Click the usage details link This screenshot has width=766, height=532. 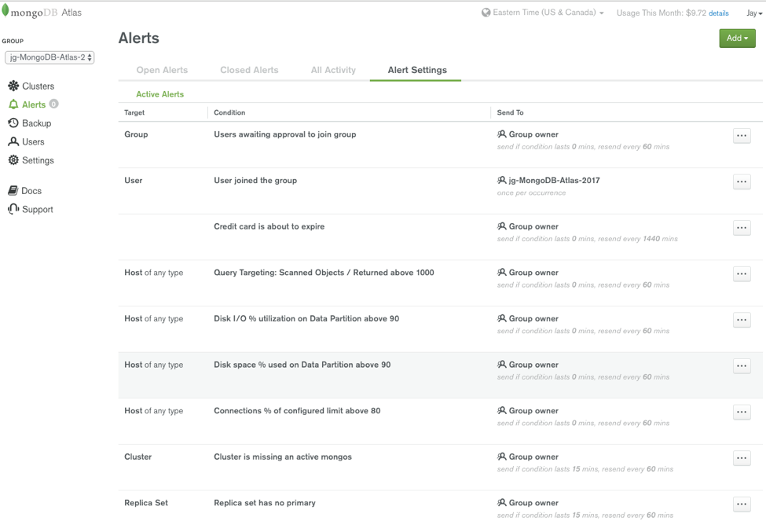[718, 13]
